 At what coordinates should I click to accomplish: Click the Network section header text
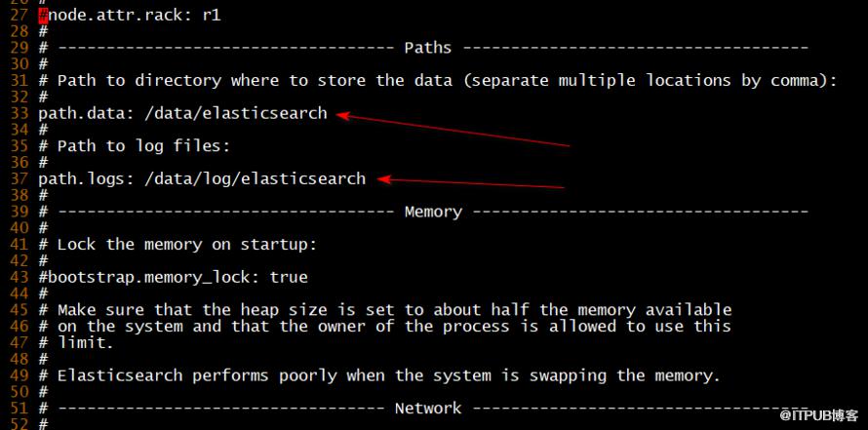pyautogui.click(x=428, y=409)
